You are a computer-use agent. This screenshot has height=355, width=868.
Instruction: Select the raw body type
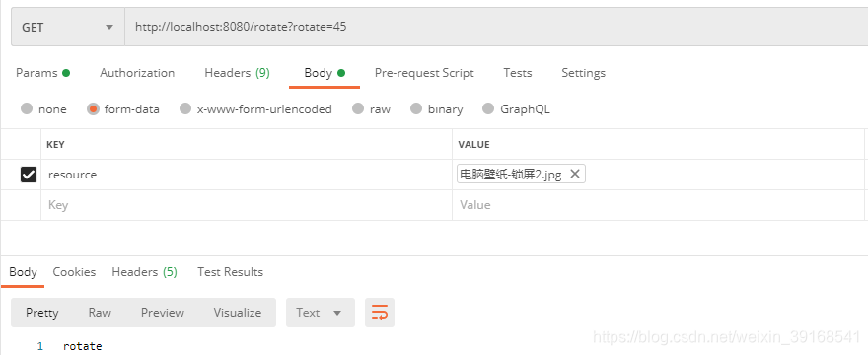point(371,109)
